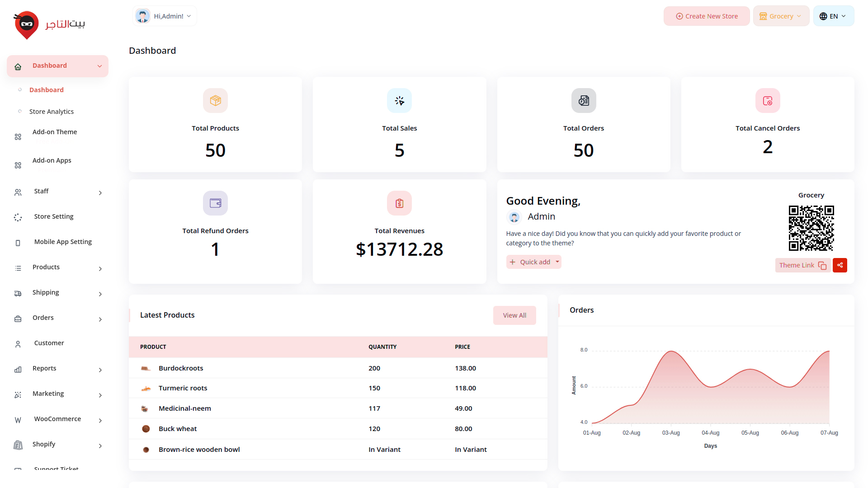The height and width of the screenshot is (488, 868).
Task: Click the Total Refund Orders wallet icon
Action: 215,203
